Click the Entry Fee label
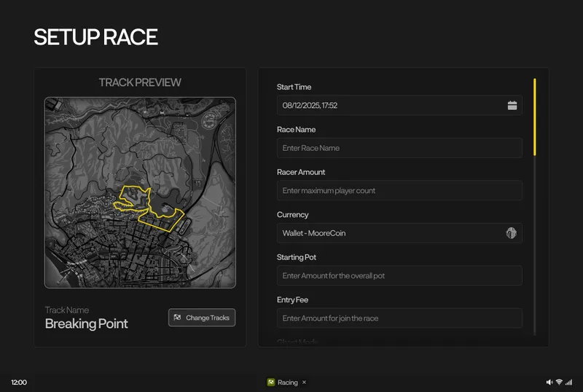The height and width of the screenshot is (392, 583). click(x=292, y=299)
